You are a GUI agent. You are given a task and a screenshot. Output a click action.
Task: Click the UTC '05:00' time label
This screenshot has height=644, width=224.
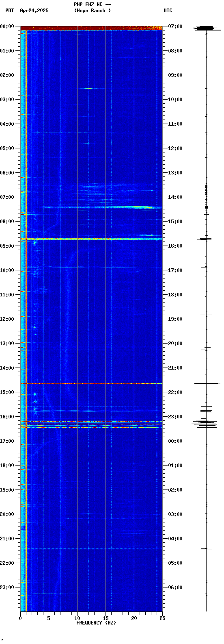click(175, 563)
